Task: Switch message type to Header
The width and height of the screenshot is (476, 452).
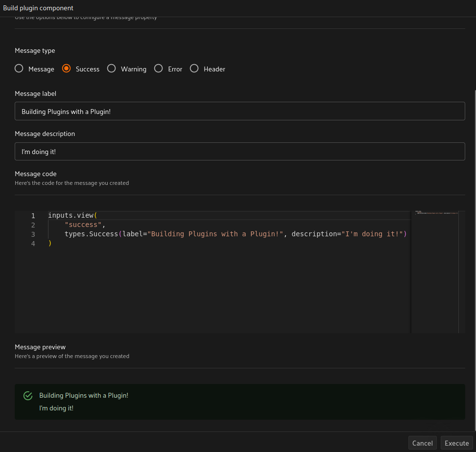Action: 194,68
